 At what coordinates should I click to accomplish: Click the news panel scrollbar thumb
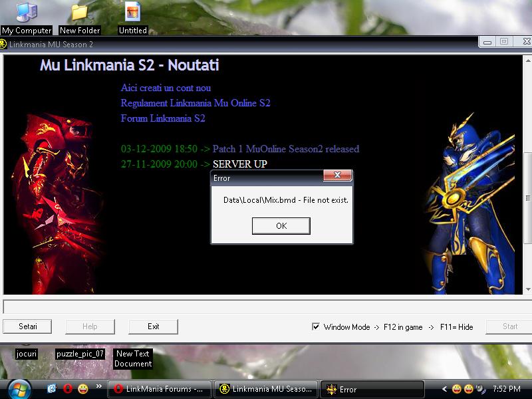[x=528, y=198]
